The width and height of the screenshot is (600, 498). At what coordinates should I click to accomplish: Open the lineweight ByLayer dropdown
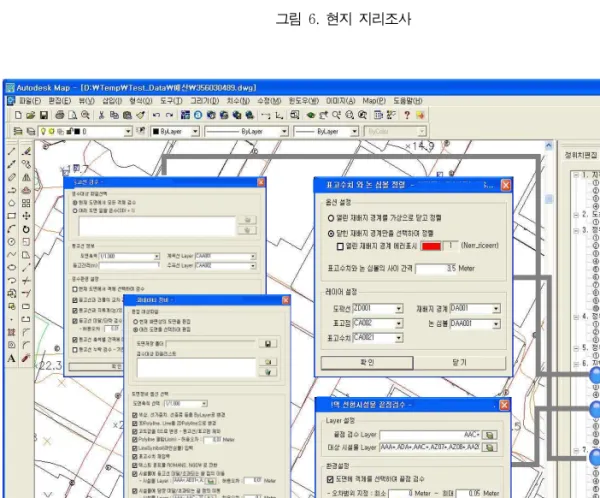[354, 131]
